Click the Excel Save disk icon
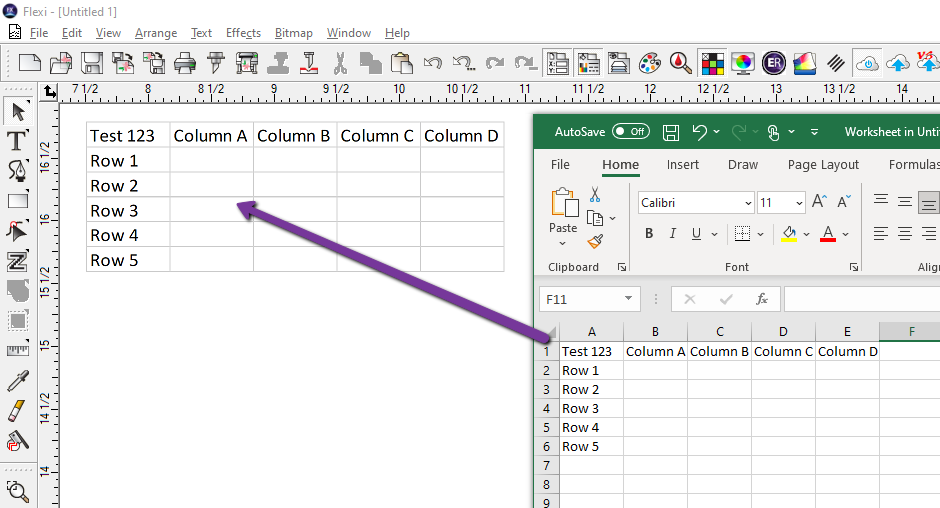 [x=671, y=132]
